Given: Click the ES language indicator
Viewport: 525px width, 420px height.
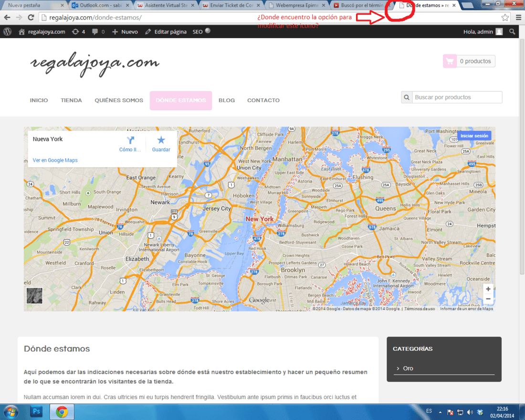Looking at the screenshot, I should pyautogui.click(x=429, y=411).
